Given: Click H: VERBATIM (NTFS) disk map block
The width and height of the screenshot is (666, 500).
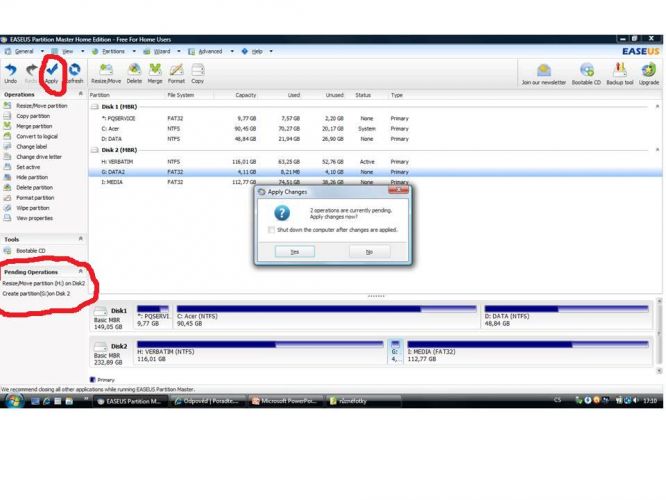Looking at the screenshot, I should coord(260,352).
